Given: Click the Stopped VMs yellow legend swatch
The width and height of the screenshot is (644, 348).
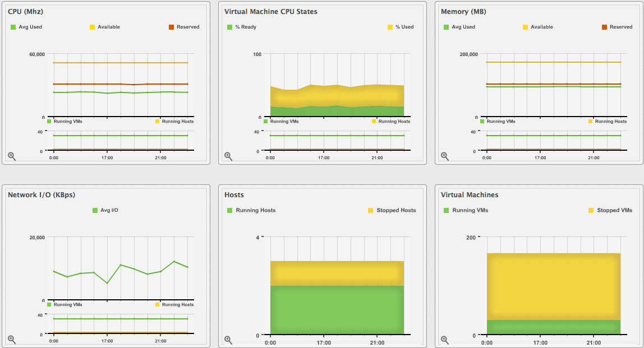Looking at the screenshot, I should (x=591, y=211).
